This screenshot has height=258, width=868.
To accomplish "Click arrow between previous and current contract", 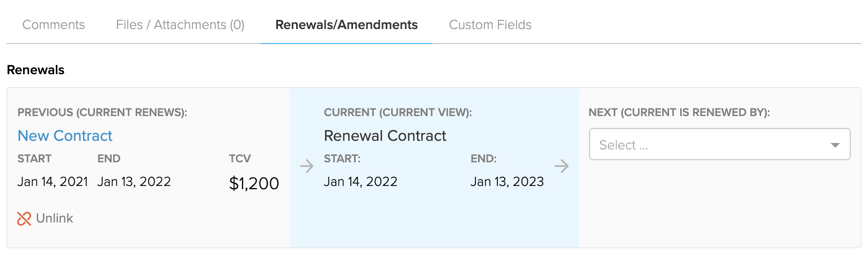I will point(307,166).
